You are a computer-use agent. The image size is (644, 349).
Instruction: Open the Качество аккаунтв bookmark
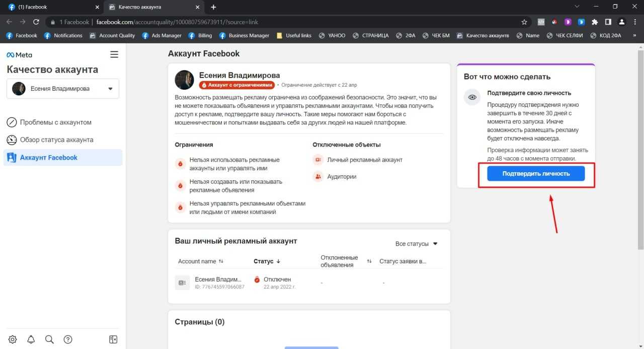click(x=483, y=36)
